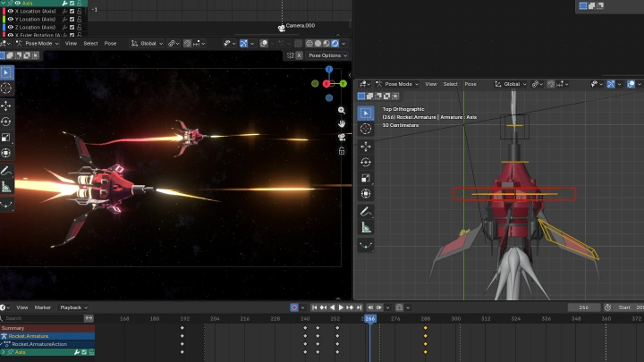Click the green Y axis on navigation gizmo

pyautogui.click(x=343, y=84)
